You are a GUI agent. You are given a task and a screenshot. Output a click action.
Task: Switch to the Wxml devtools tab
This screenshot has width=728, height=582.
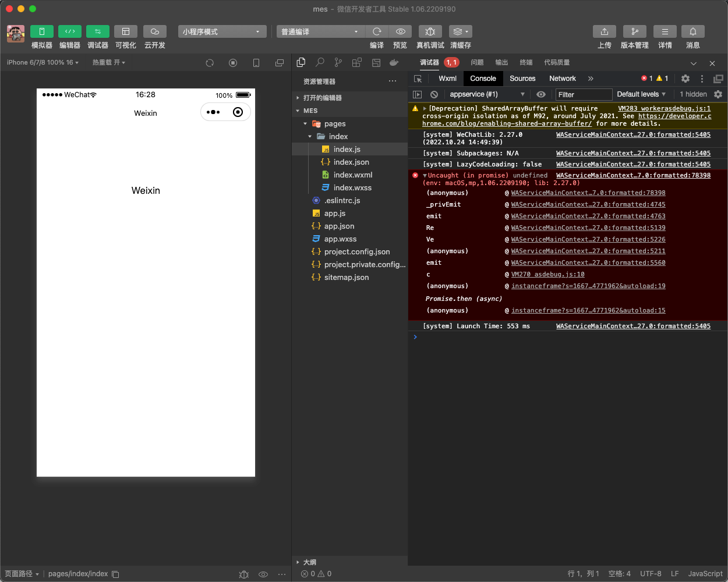click(x=447, y=79)
